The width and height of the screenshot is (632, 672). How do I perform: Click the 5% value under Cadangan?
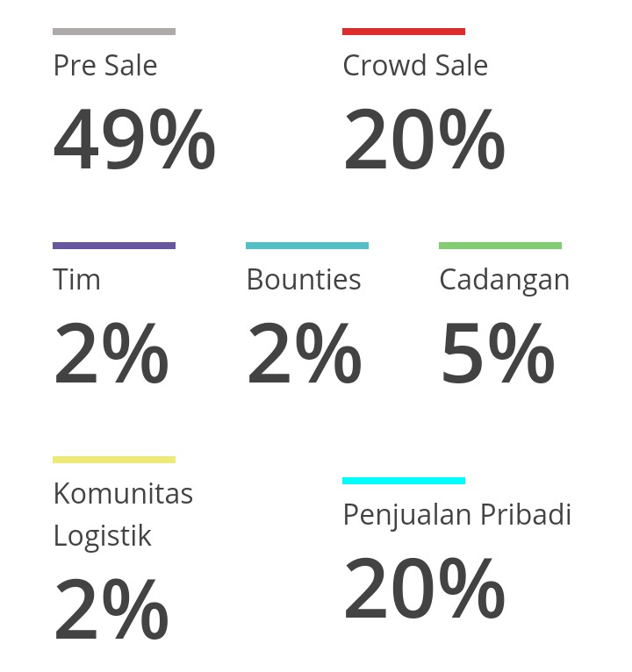coord(498,354)
